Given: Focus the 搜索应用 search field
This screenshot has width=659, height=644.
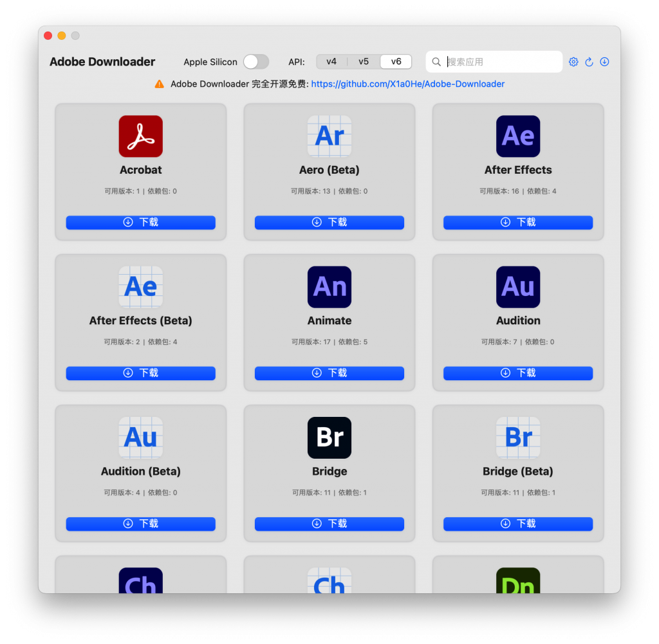Looking at the screenshot, I should [x=494, y=62].
